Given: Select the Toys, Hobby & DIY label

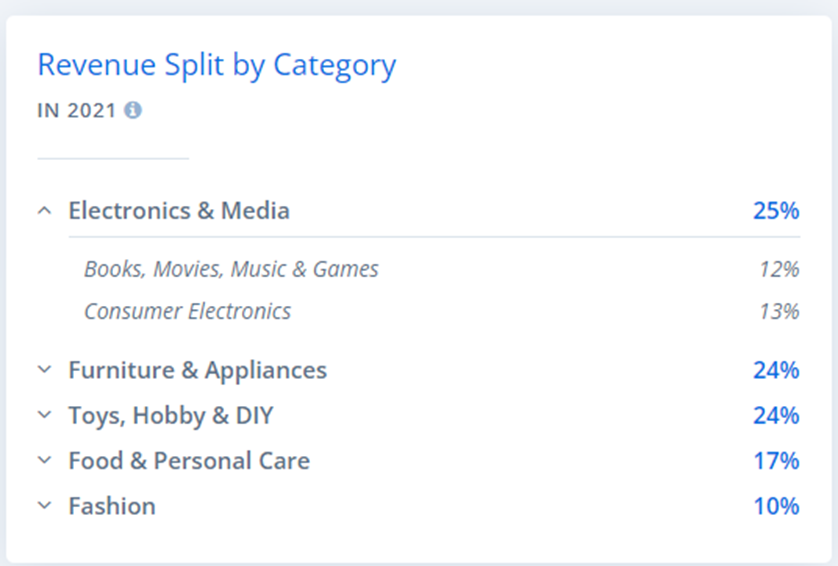Looking at the screenshot, I should (171, 416).
